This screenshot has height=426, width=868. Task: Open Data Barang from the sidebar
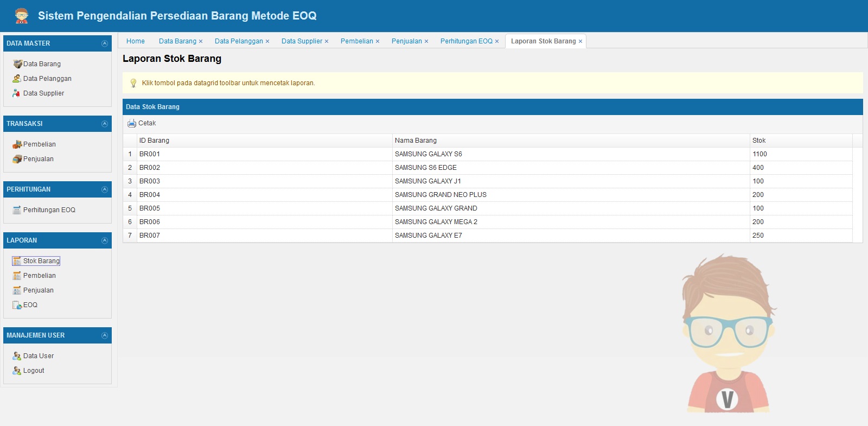pyautogui.click(x=42, y=64)
